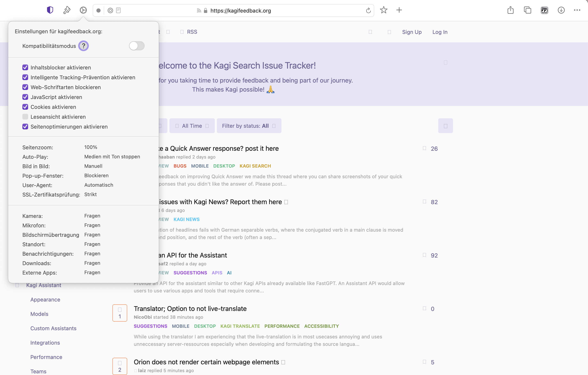Click the glasses extension icon in toolbar
This screenshot has width=588, height=375.
544,10
